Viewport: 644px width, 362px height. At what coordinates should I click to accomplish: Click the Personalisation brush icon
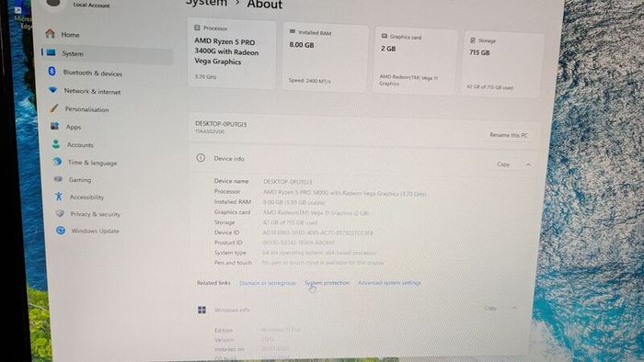tap(53, 108)
